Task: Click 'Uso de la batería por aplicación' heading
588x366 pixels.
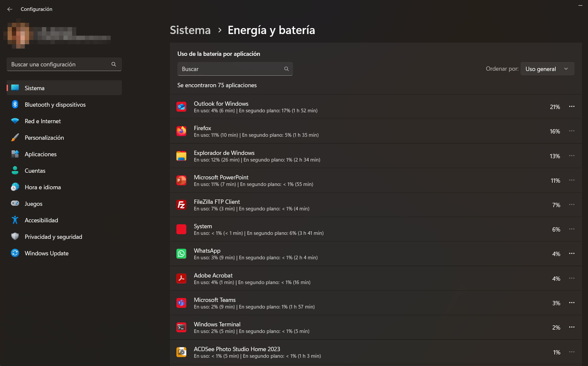Action: click(x=219, y=54)
